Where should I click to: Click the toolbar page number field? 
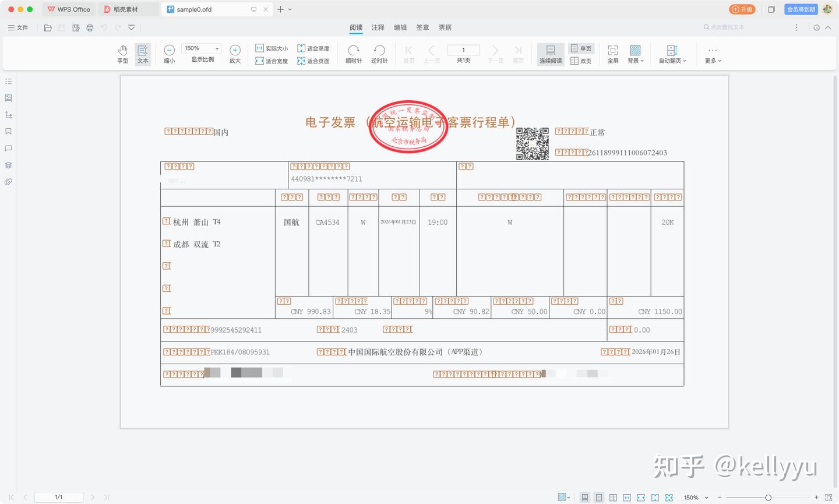click(x=463, y=50)
